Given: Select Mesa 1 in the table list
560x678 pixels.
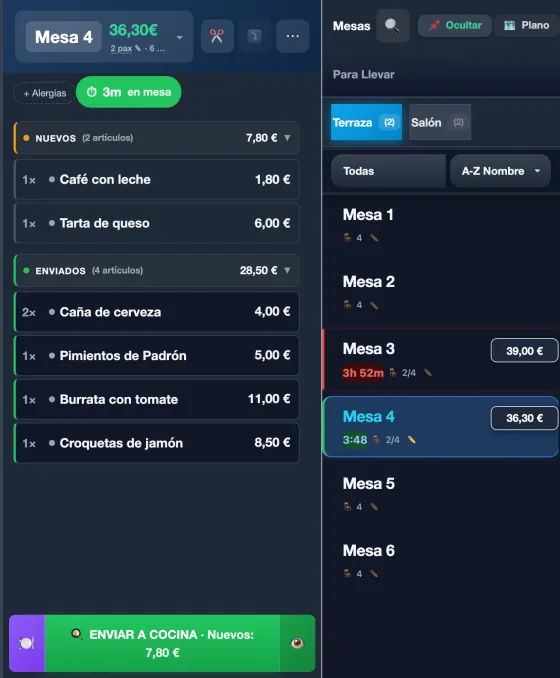Looking at the screenshot, I should (x=441, y=225).
